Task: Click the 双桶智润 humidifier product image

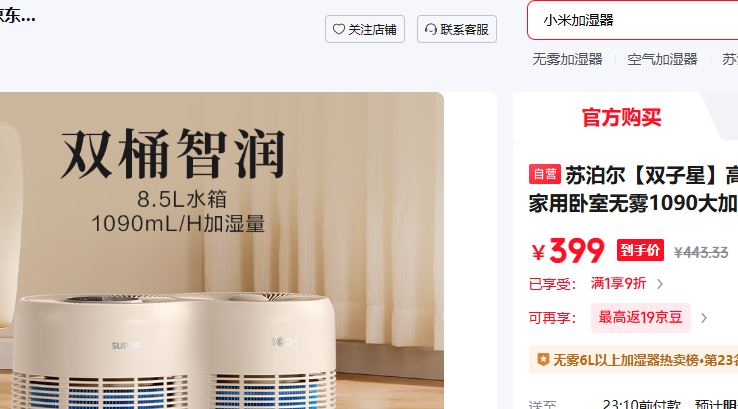Action: click(x=222, y=250)
